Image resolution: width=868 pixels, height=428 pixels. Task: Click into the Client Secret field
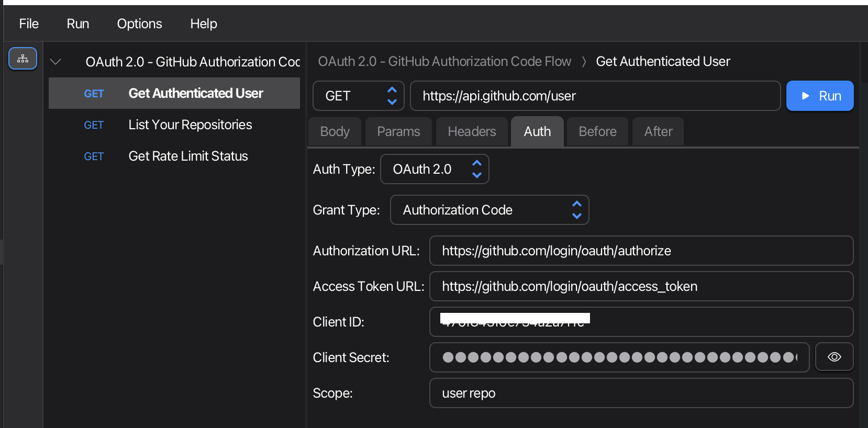tap(619, 357)
